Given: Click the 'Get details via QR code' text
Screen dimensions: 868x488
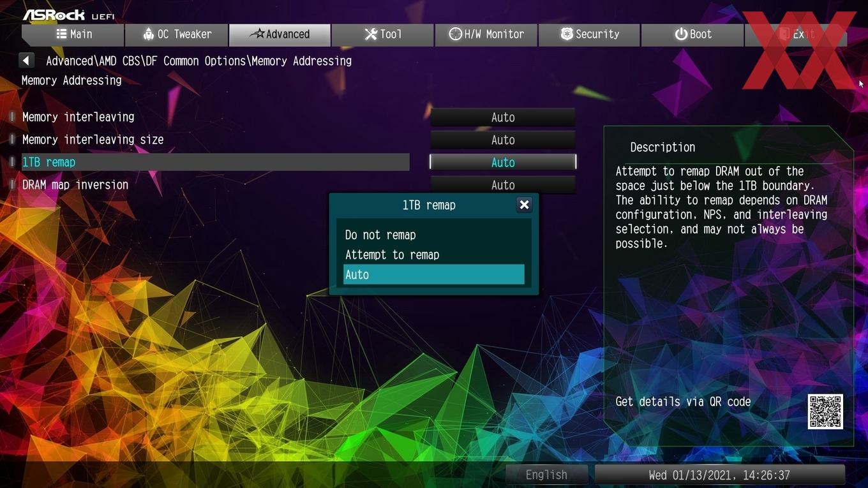Looking at the screenshot, I should tap(683, 402).
